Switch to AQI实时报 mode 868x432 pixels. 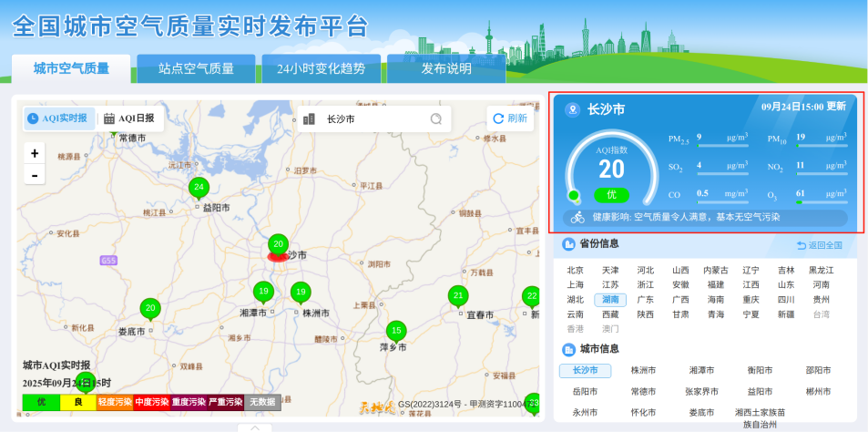tap(59, 118)
